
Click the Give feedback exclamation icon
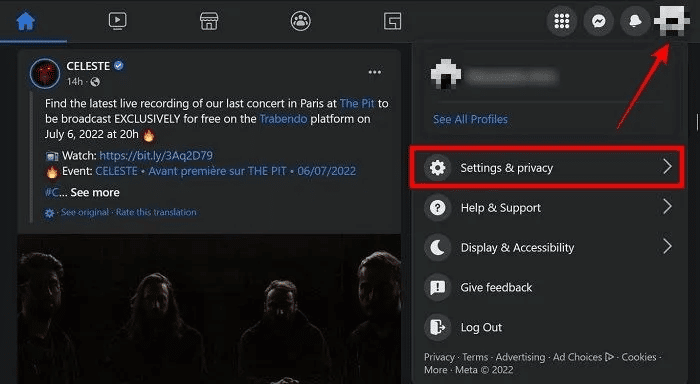click(x=438, y=288)
